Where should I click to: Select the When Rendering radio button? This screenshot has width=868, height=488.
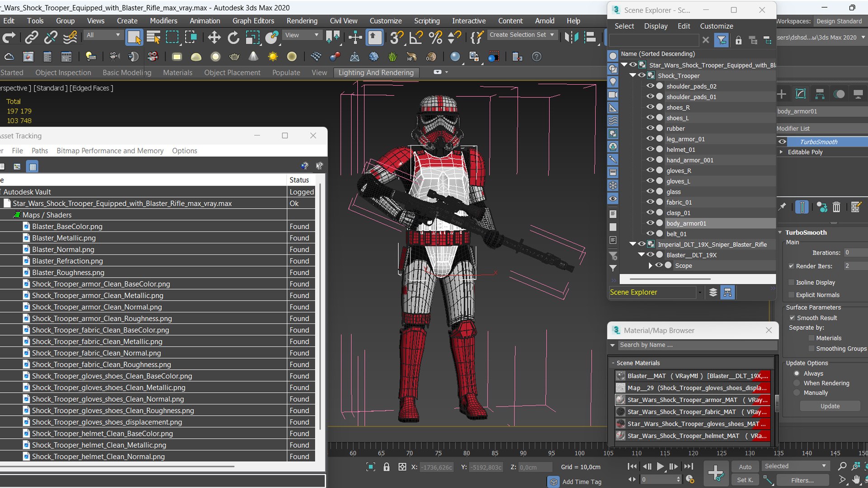797,383
